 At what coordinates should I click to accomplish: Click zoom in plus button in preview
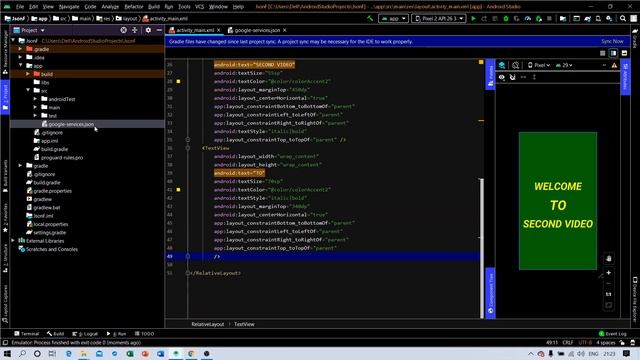[609, 273]
